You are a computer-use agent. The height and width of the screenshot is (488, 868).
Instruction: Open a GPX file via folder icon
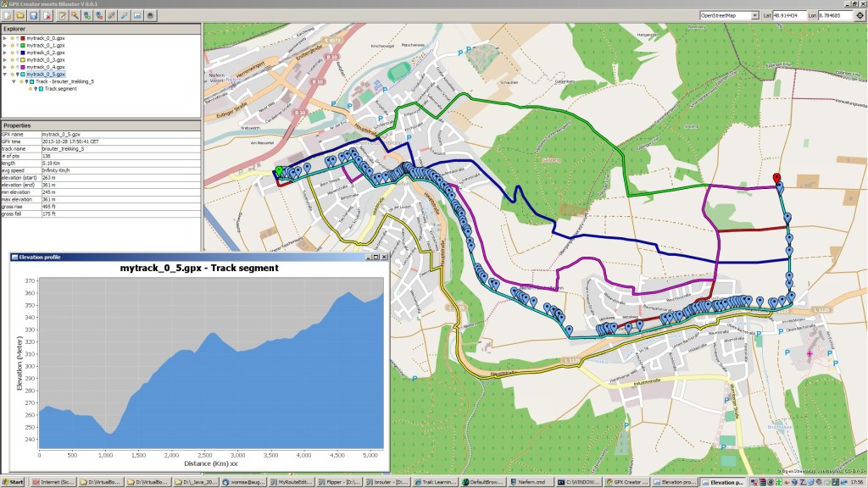20,15
